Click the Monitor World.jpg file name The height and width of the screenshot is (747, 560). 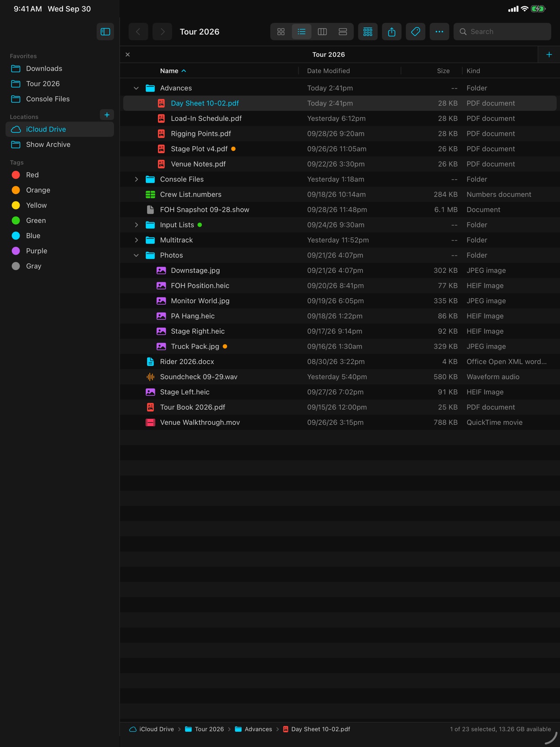[x=200, y=301]
